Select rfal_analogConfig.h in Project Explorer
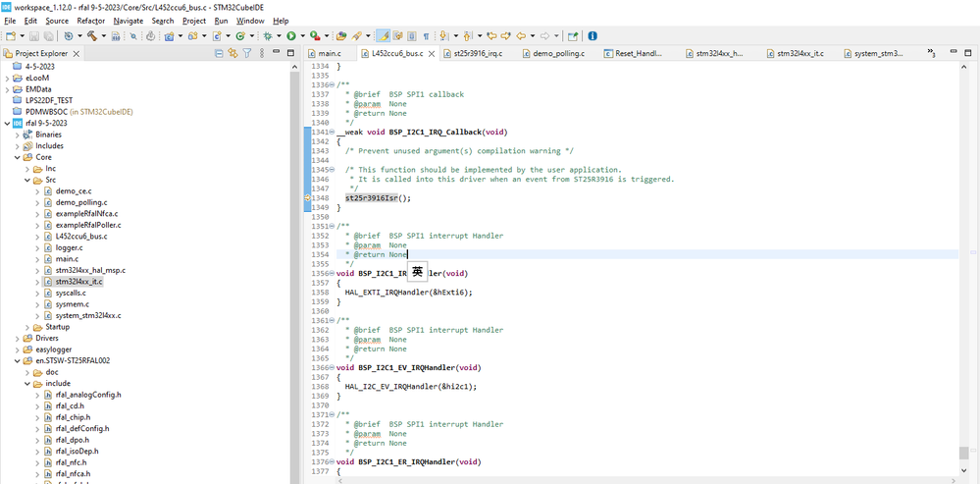 pyautogui.click(x=88, y=395)
